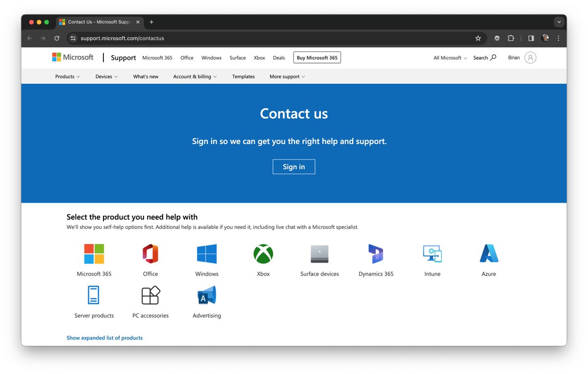Expand the Products dropdown
588x374 pixels.
pyautogui.click(x=68, y=76)
